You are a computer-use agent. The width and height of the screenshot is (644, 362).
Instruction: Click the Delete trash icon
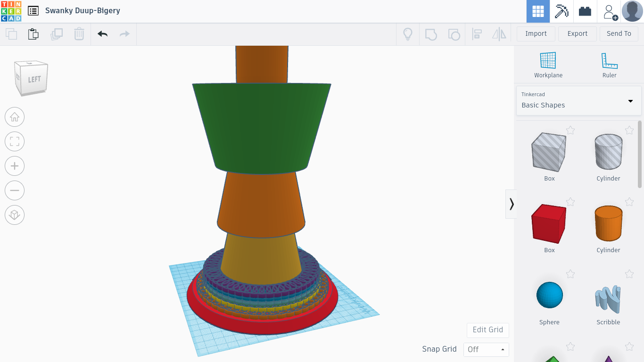click(x=79, y=34)
